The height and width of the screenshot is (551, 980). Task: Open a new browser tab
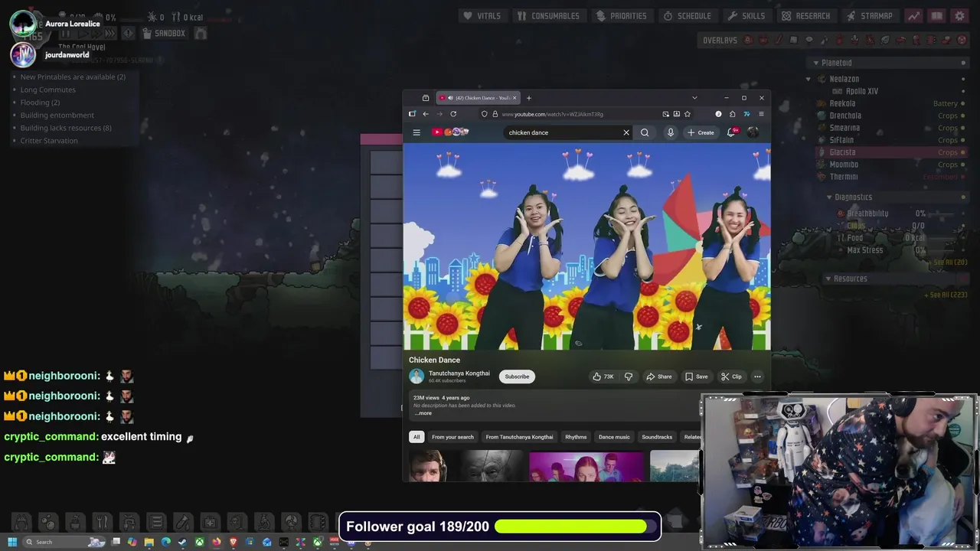pos(529,98)
